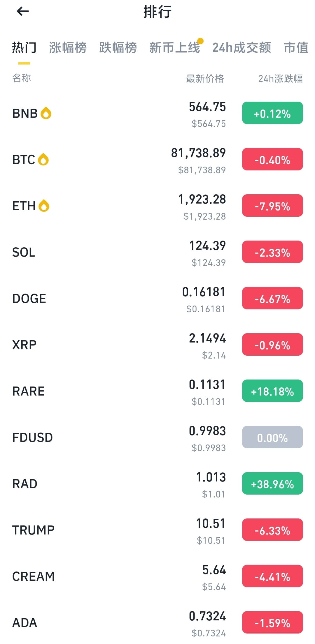Click the hot flame icon beside BTC
Screen dimensions: 315x644
click(x=43, y=159)
